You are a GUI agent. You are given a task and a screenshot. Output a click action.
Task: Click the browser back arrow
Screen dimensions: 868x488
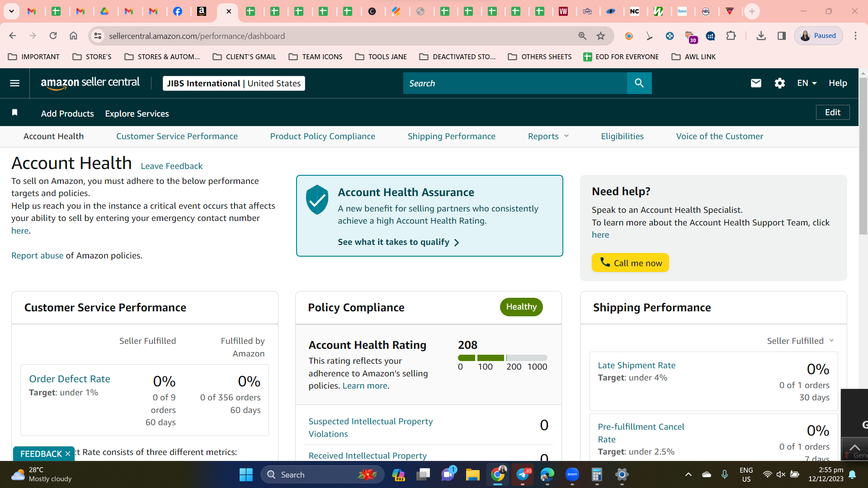13,36
